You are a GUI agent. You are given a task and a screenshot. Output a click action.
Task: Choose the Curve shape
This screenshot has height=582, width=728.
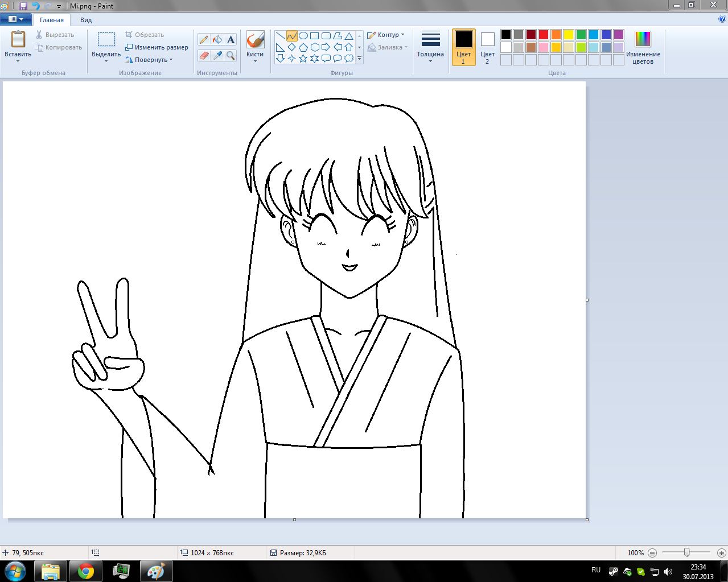click(x=291, y=36)
